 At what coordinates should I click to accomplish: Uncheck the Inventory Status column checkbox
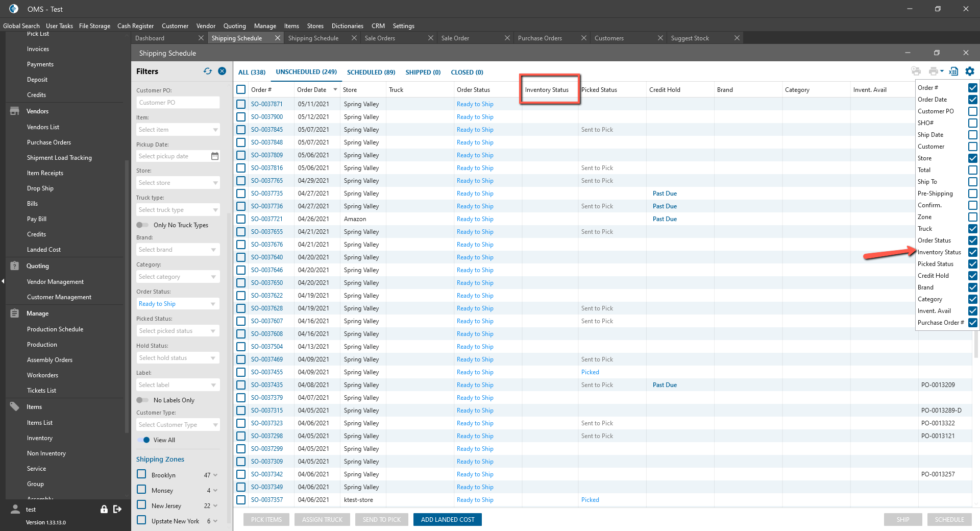click(973, 252)
